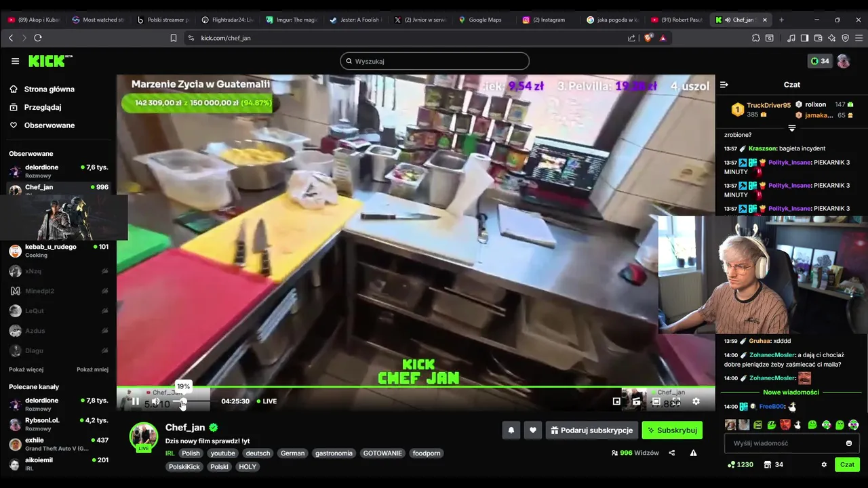Insert the goose quick emote

(x=798, y=425)
